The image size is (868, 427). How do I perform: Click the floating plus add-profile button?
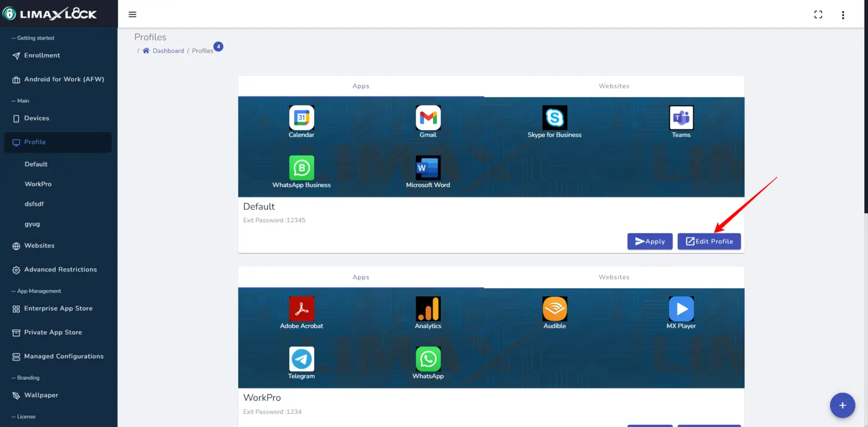[x=843, y=405]
